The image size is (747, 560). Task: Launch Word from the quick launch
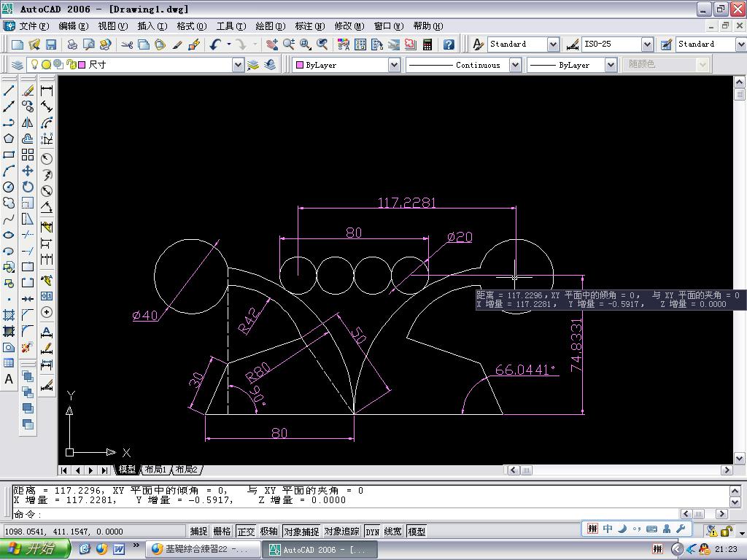(x=119, y=549)
